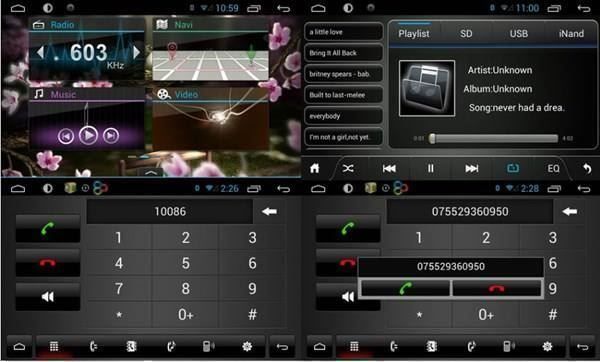Tap previous track in the home Music widget
The width and height of the screenshot is (600, 362).
(66, 136)
